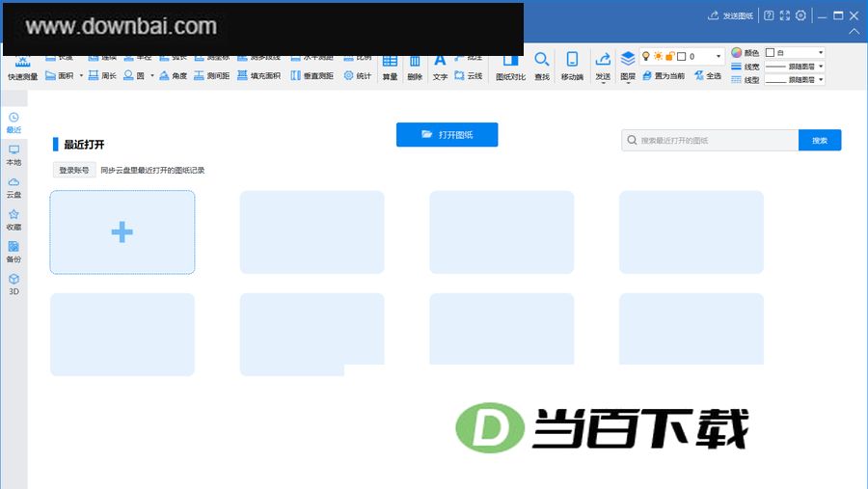This screenshot has width=868, height=489.
Task: Open 收藏 favorites in sidebar
Action: pos(14,220)
